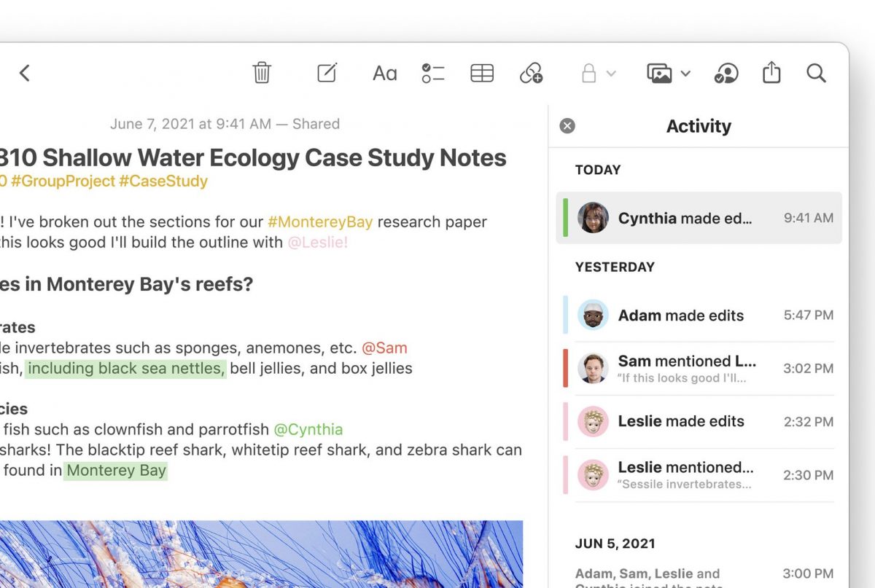This screenshot has width=875, height=588.
Task: Create a new note with compose icon
Action: click(327, 73)
